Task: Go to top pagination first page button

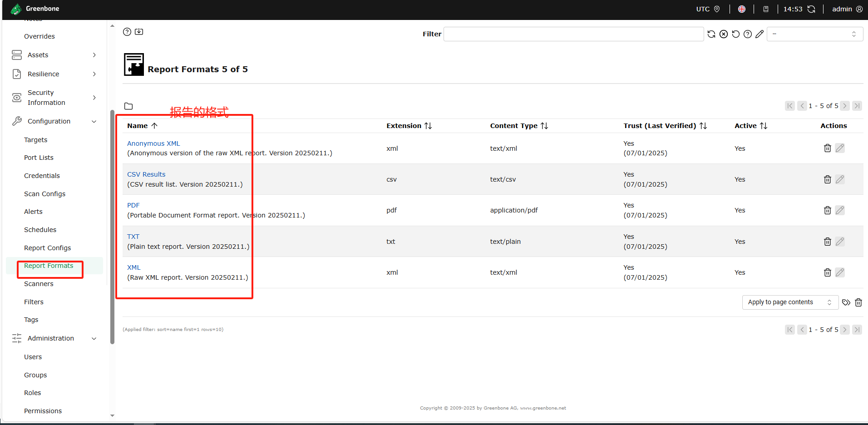Action: click(790, 106)
